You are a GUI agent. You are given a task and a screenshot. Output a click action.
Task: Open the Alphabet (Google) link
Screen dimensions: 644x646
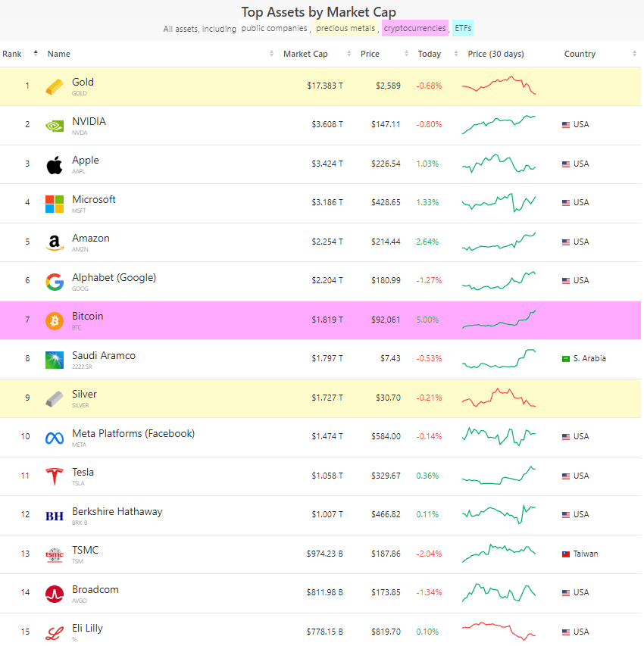(114, 277)
